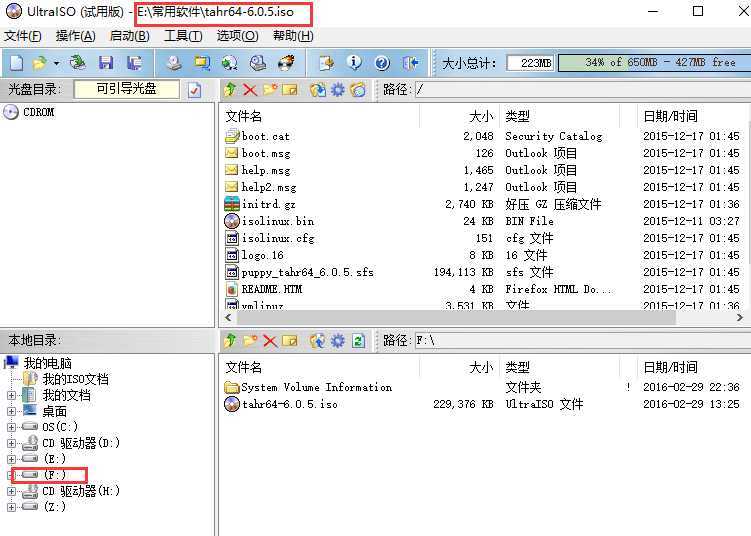This screenshot has height=536, width=751.
Task: Expand the (E:) drive node
Action: tap(11, 459)
